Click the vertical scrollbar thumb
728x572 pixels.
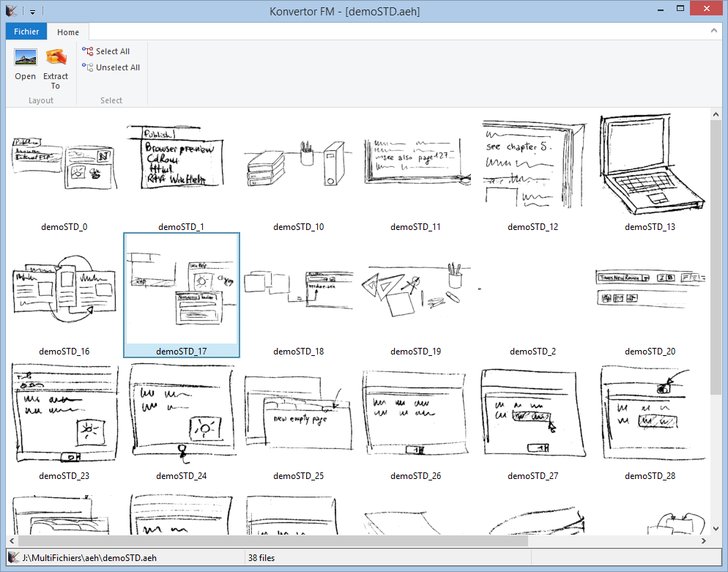(716, 257)
